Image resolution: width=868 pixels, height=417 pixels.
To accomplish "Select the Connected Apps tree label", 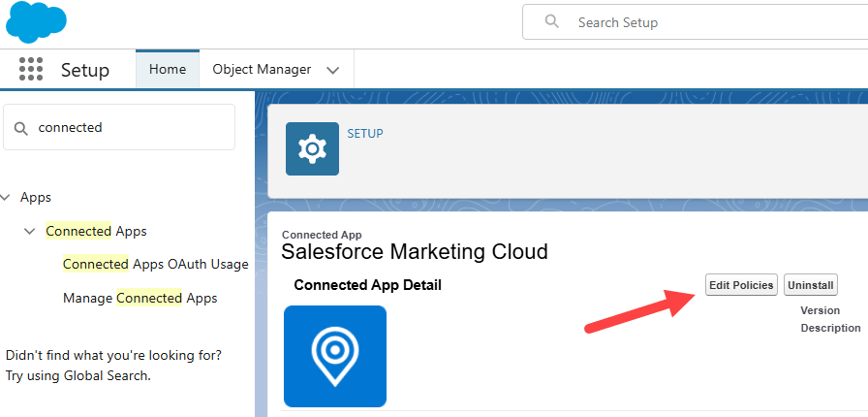I will [x=96, y=232].
